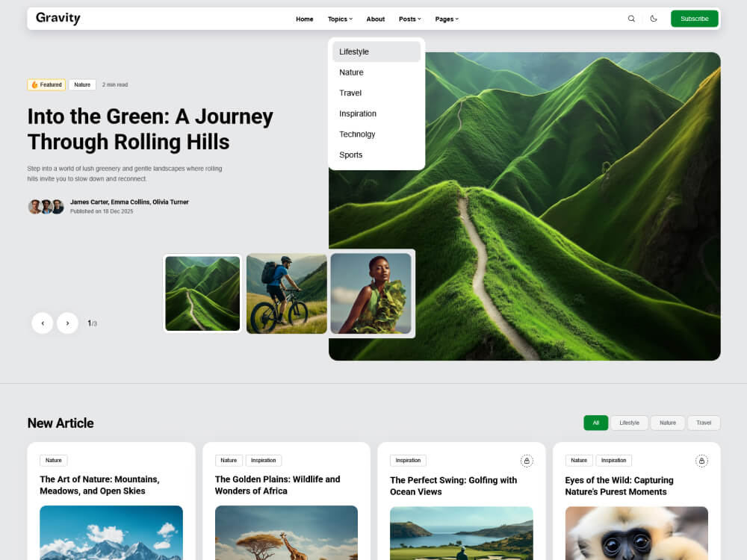Image resolution: width=747 pixels, height=560 pixels.
Task: Click the Gravity logo
Action: point(58,18)
